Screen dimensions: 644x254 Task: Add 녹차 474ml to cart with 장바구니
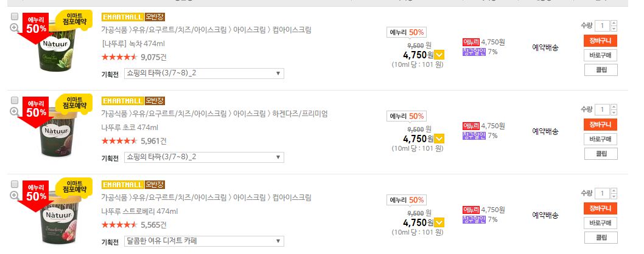(601, 41)
